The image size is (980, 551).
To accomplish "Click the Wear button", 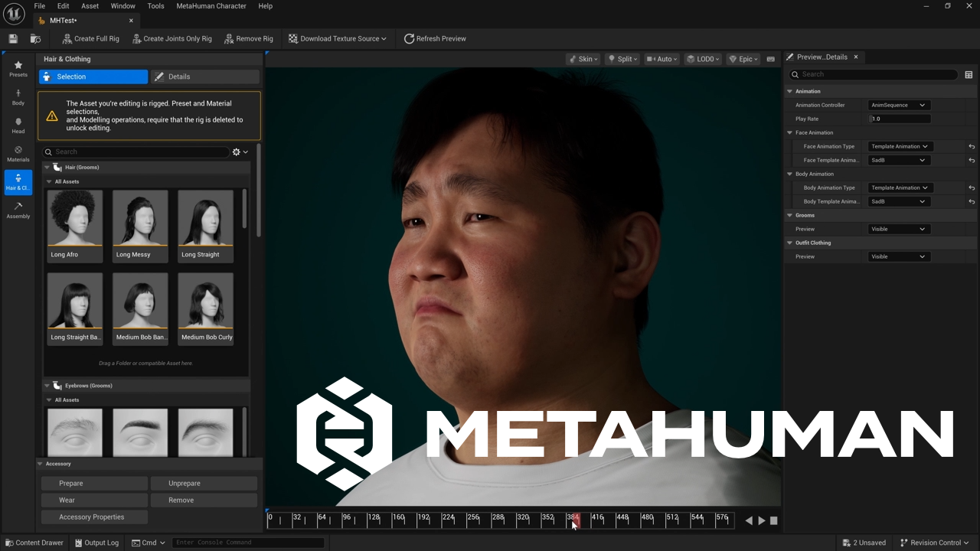I will click(x=94, y=500).
